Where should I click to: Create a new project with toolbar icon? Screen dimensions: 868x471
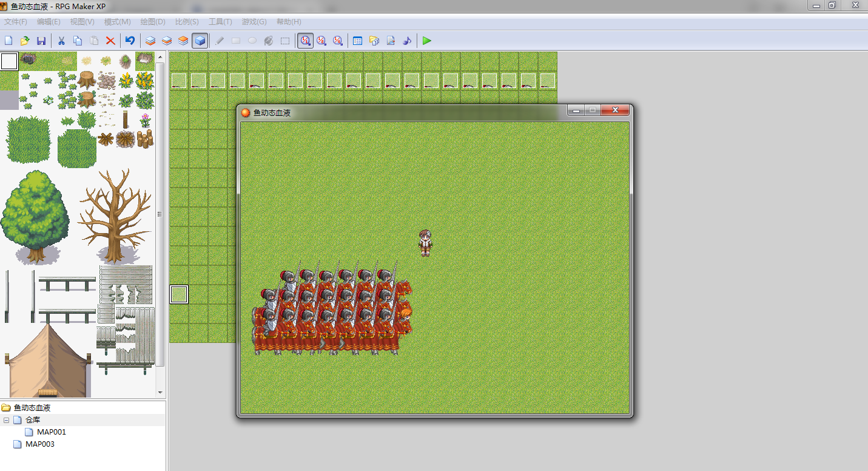pos(8,41)
